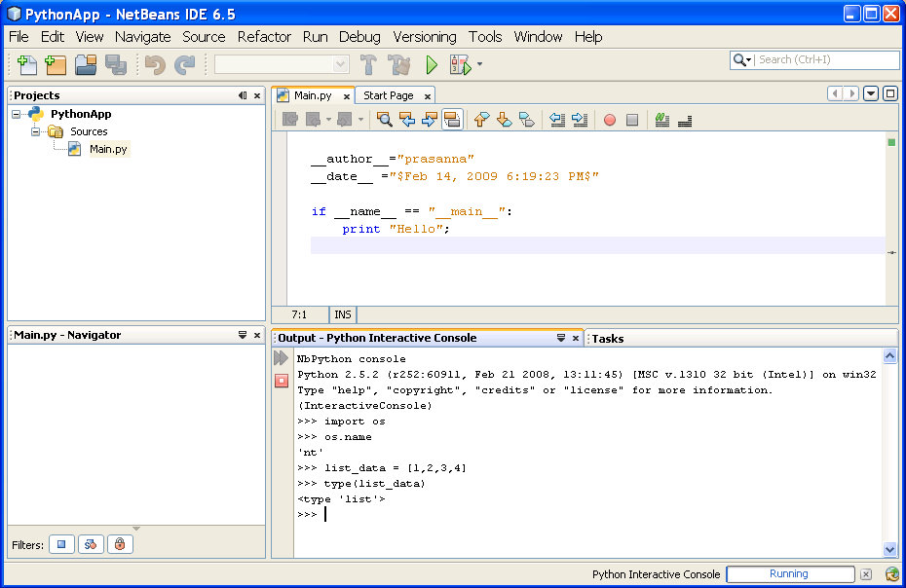Select the PythonApp project node

pos(81,114)
